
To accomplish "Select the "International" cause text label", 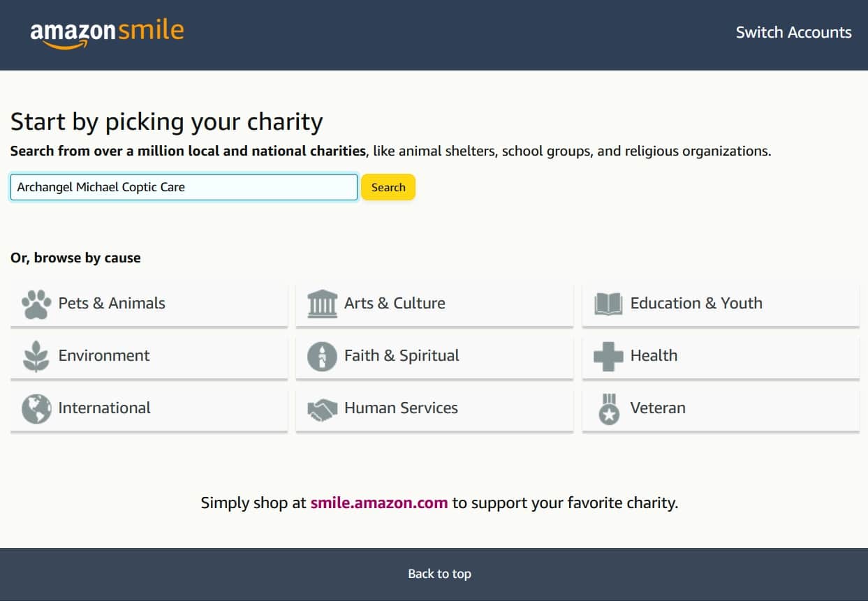I will pos(105,408).
